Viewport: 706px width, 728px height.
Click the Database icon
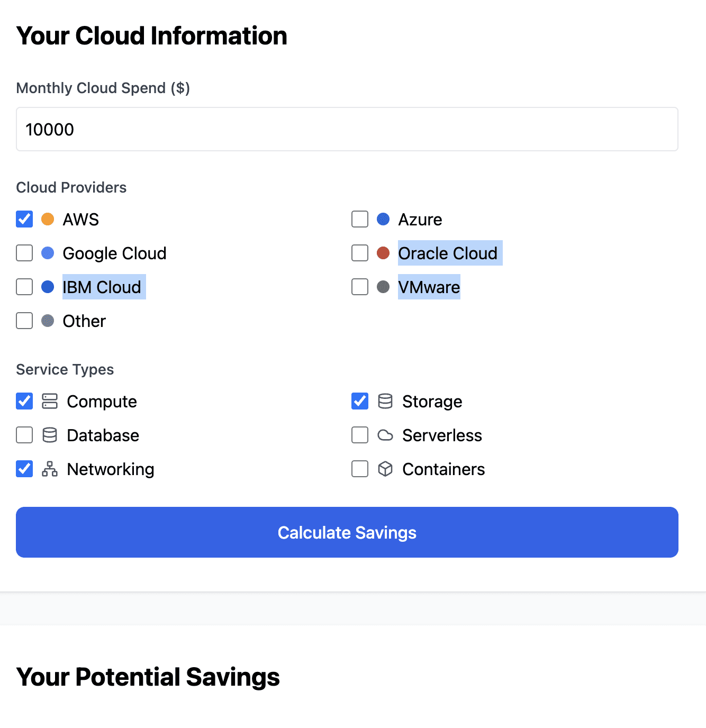50,435
